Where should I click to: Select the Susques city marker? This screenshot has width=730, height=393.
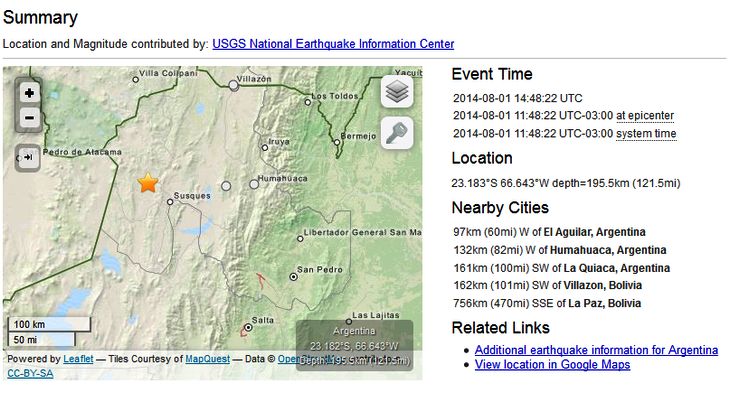(170, 202)
